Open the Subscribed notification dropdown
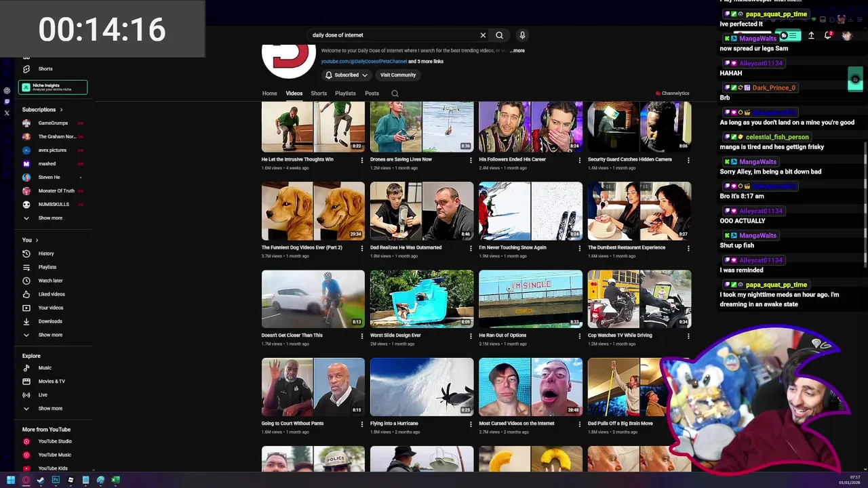The height and width of the screenshot is (488, 868). (x=346, y=75)
